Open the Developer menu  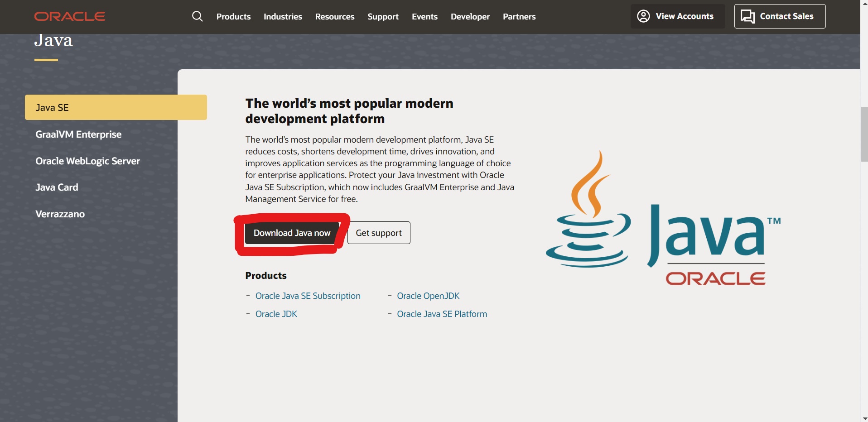click(x=470, y=17)
